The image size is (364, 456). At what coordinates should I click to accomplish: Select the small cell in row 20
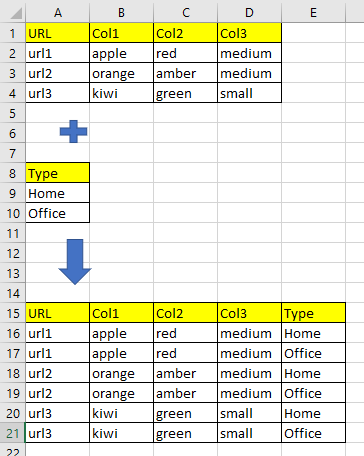click(x=249, y=413)
